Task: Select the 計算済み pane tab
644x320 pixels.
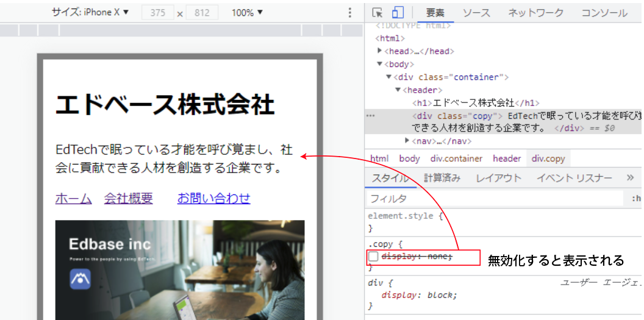Action: tap(442, 178)
